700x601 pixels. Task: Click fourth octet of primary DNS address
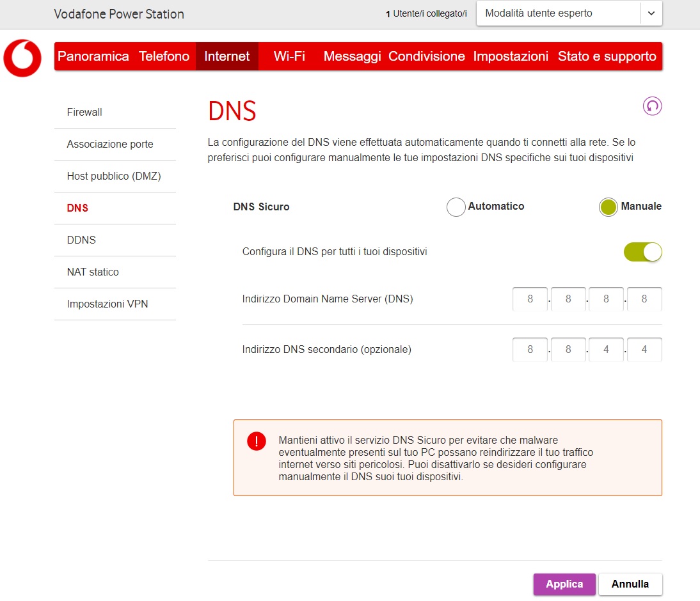pos(644,299)
